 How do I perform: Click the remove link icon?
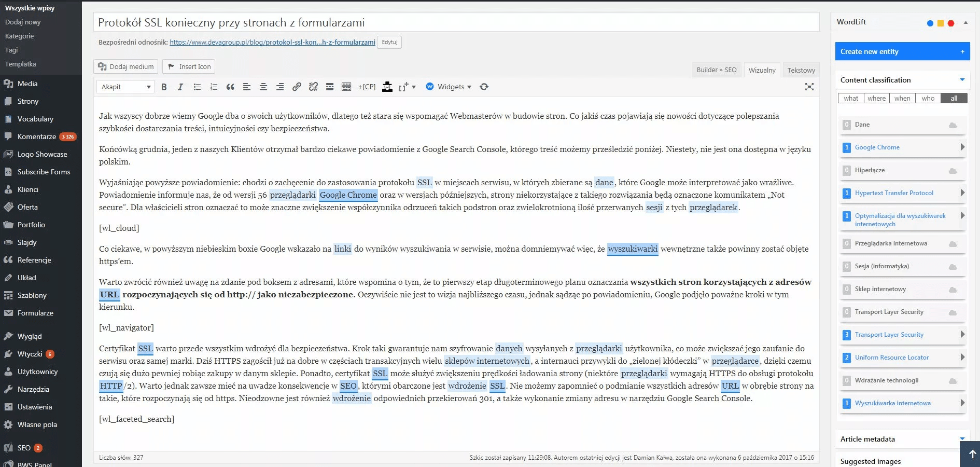coord(313,87)
